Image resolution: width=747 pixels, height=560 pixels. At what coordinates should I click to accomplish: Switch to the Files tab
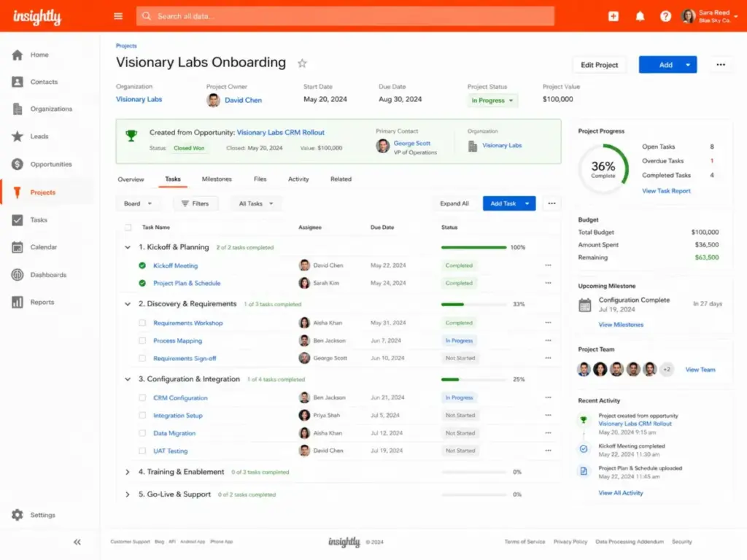point(260,179)
